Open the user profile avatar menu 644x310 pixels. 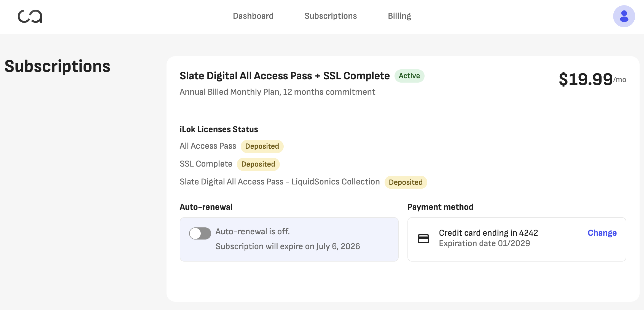(x=624, y=16)
